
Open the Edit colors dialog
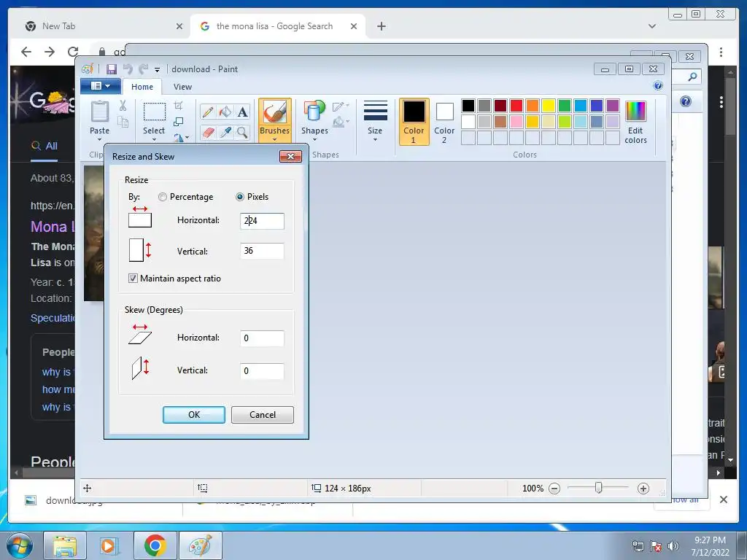635,122
